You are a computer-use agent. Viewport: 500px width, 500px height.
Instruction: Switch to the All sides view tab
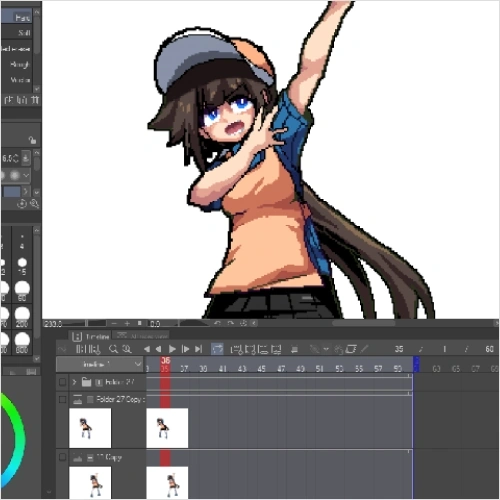coord(141,336)
